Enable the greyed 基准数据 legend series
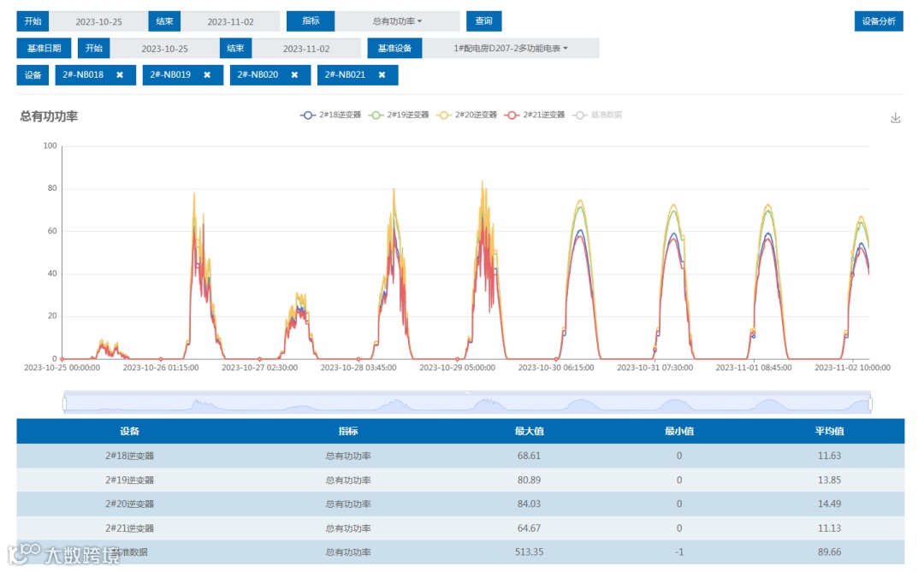924x572 pixels. pos(597,115)
